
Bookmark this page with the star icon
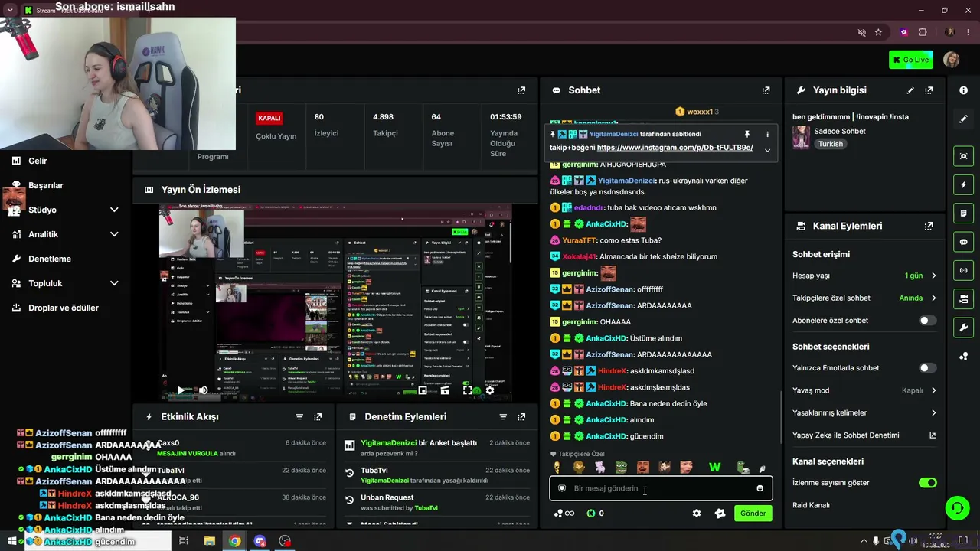878,32
